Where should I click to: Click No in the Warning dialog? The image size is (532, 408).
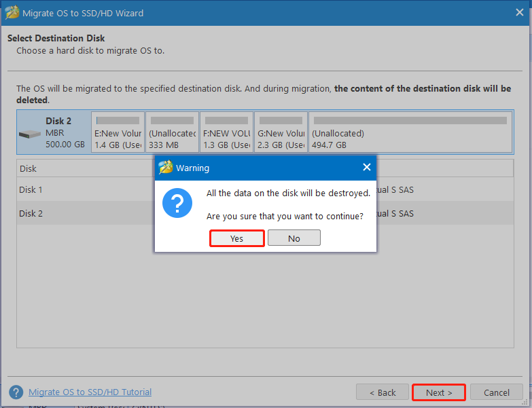click(294, 238)
